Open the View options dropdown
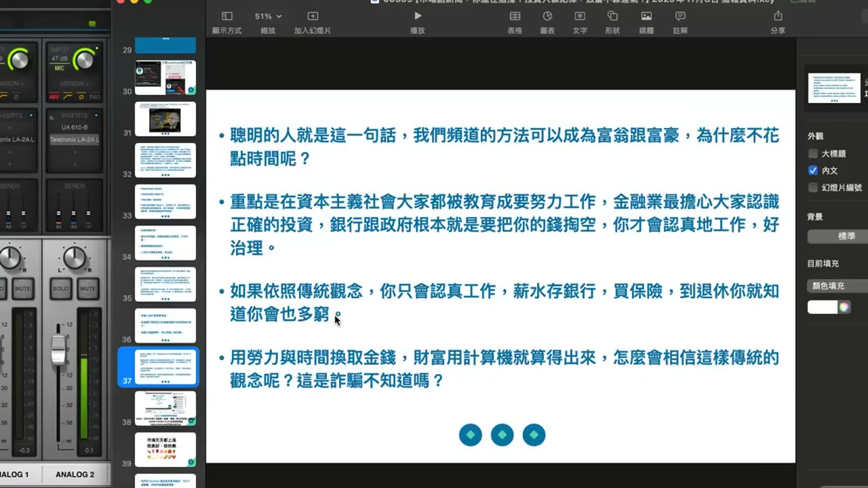The height and width of the screenshot is (488, 868). [x=227, y=16]
